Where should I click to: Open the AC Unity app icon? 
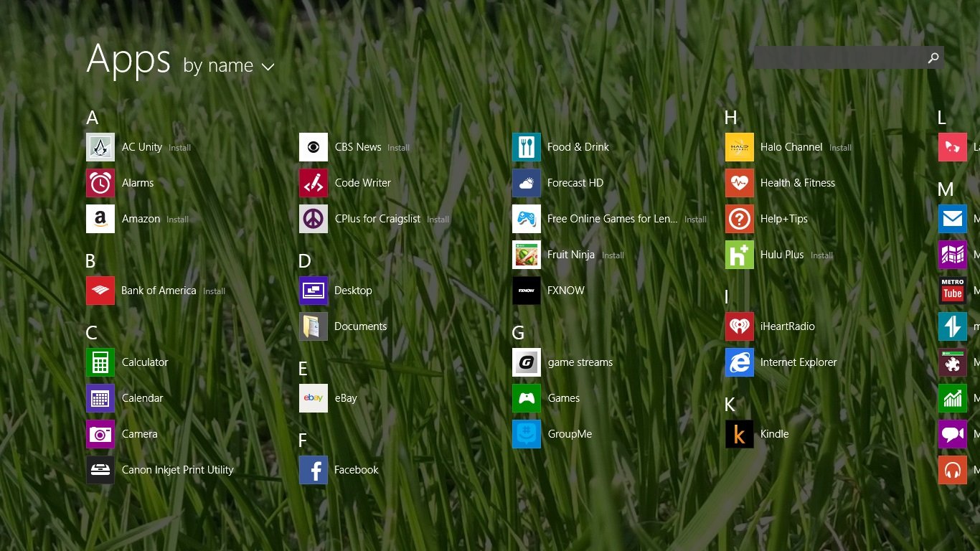(100, 147)
